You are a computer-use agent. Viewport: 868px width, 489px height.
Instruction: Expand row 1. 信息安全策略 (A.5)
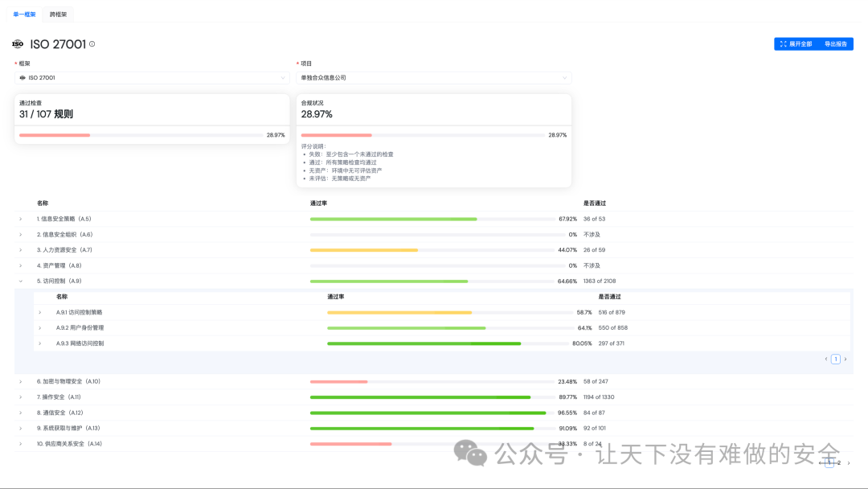(21, 219)
